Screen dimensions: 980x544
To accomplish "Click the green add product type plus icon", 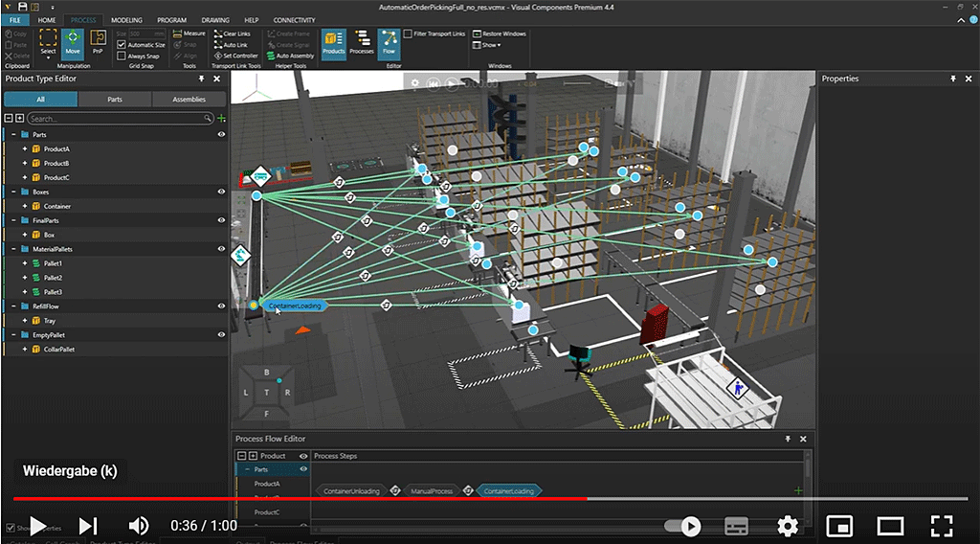I will [x=222, y=119].
